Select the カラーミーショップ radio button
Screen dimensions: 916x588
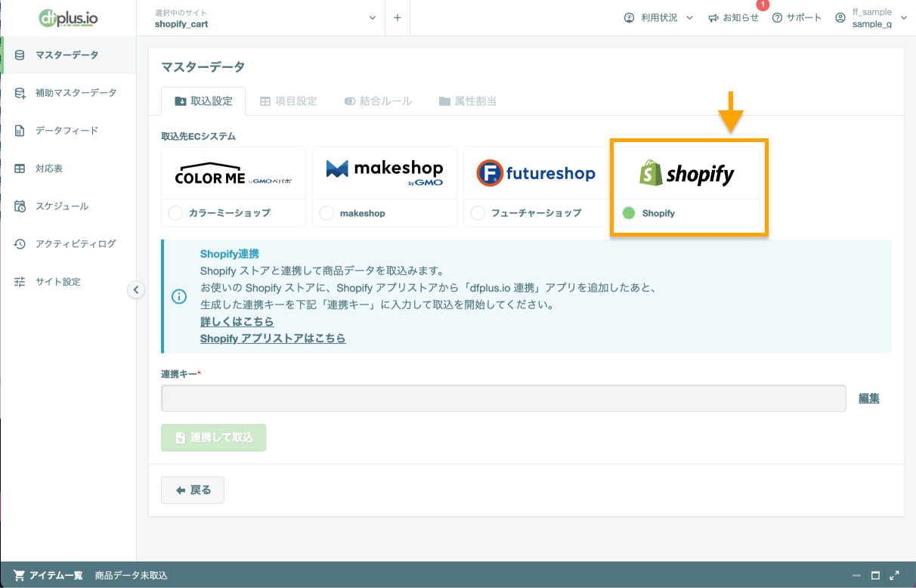pos(175,213)
